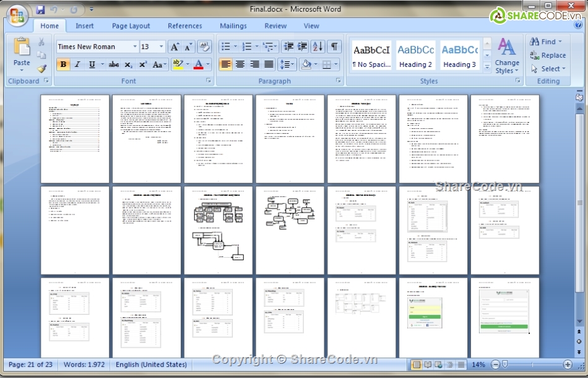Open the font size dropdown
The height and width of the screenshot is (378, 588).
(162, 46)
